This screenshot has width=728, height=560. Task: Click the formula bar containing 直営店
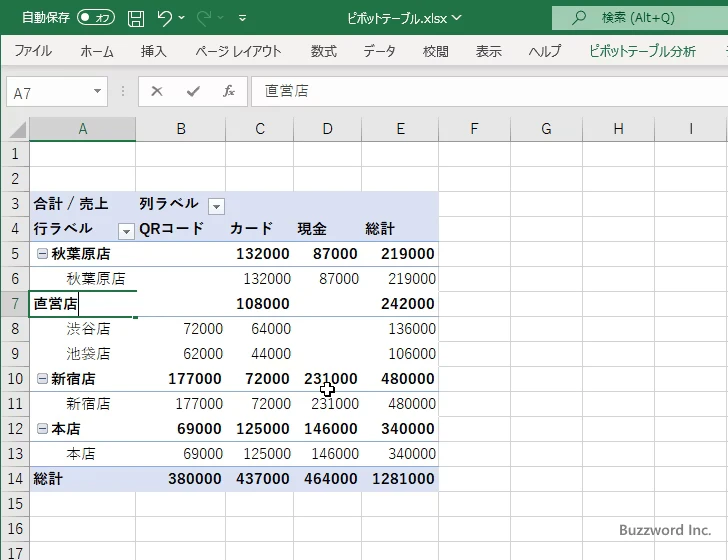(490, 91)
